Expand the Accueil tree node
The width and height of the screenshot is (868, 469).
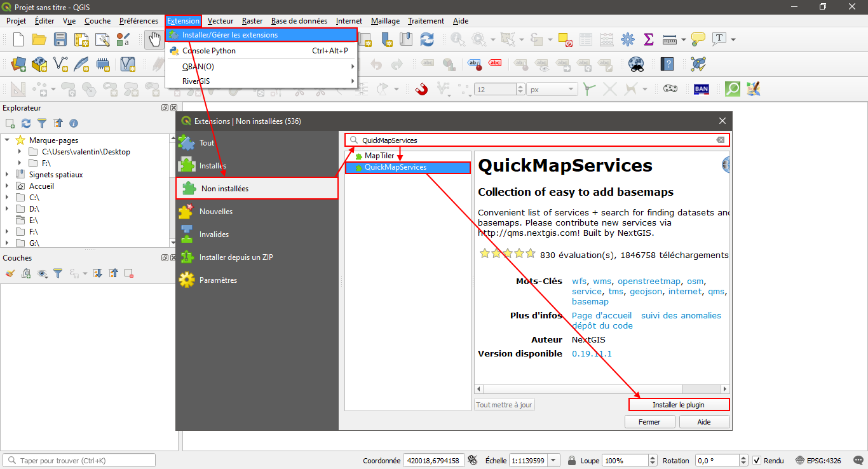click(x=7, y=186)
